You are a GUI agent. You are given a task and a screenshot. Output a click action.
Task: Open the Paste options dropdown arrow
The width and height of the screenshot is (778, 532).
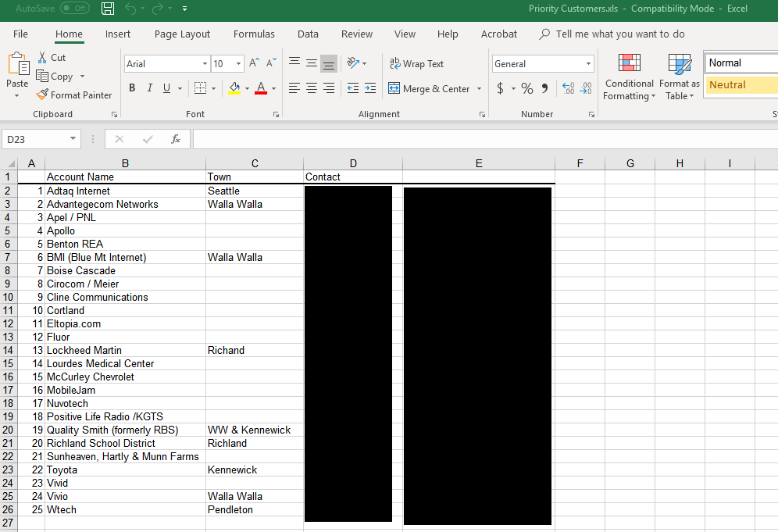[x=17, y=95]
